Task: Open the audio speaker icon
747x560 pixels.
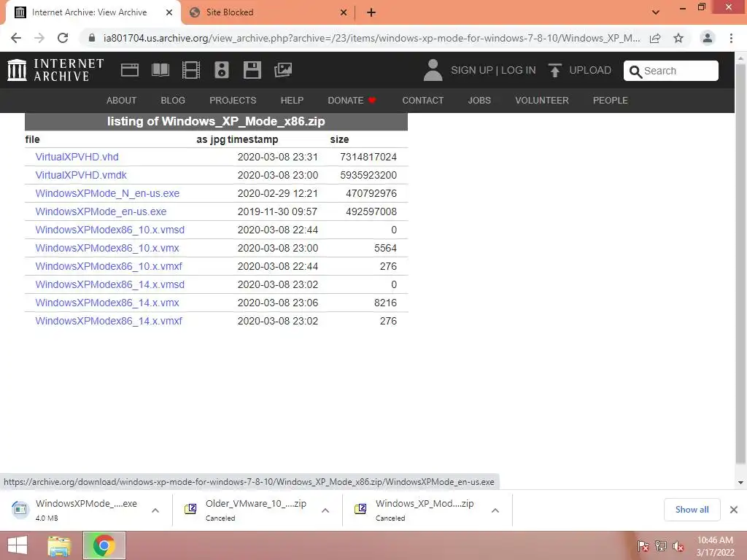Action: tap(222, 70)
